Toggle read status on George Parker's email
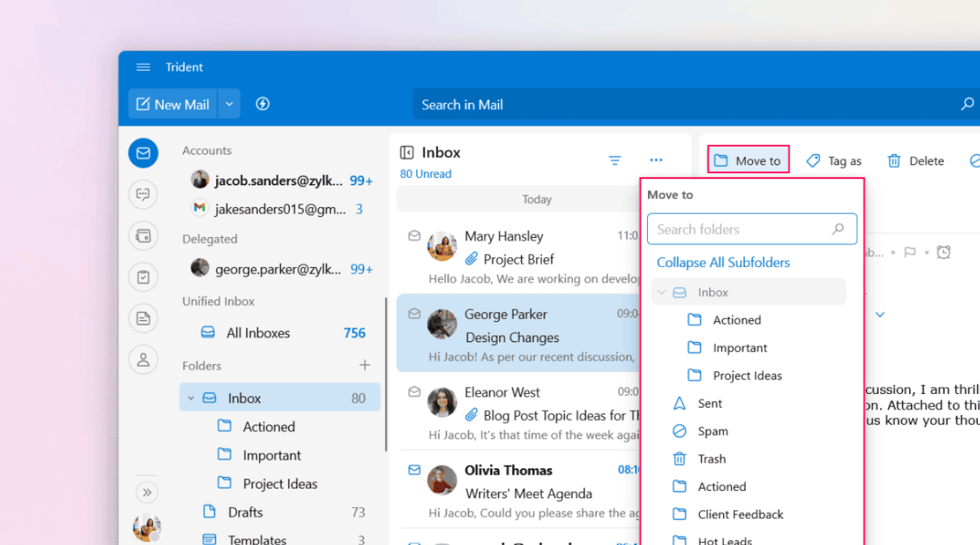The height and width of the screenshot is (545, 980). point(414,314)
